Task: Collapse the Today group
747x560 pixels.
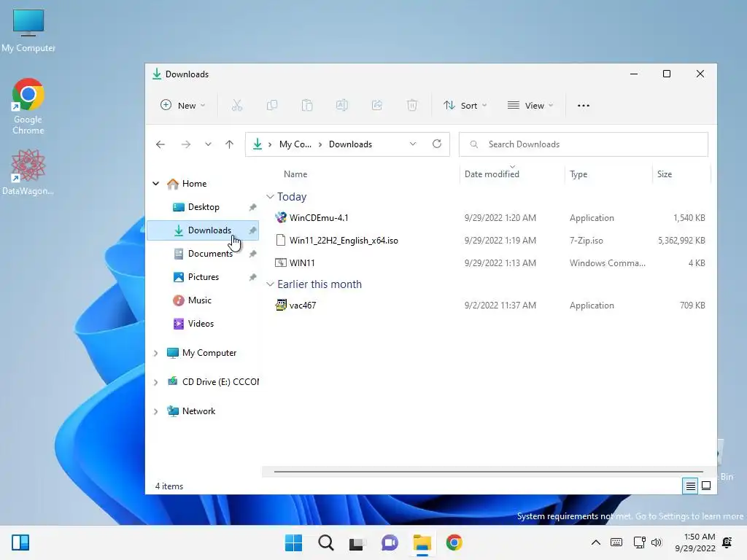Action: pyautogui.click(x=270, y=197)
